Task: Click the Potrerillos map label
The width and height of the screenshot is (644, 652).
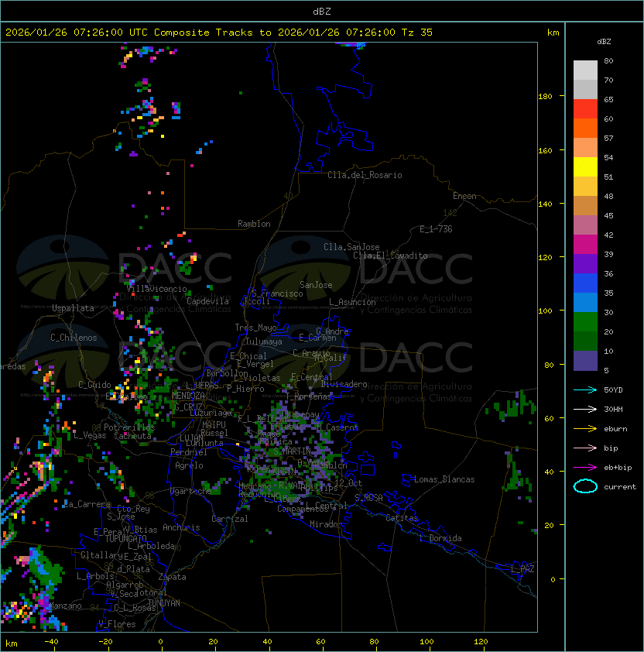Action: coord(129,427)
